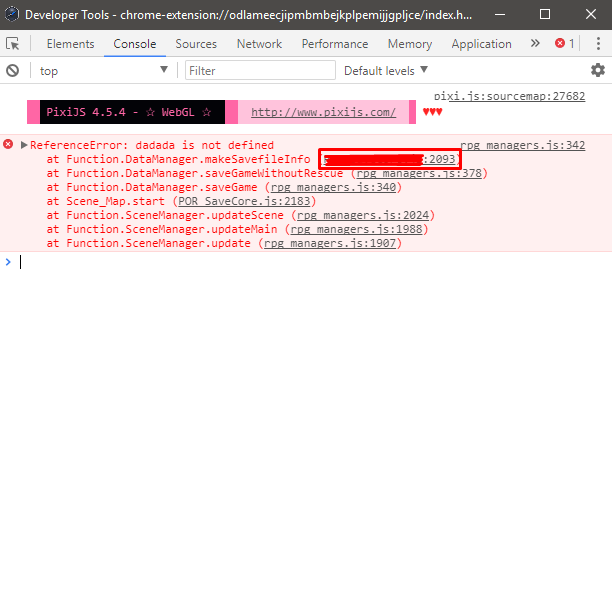This screenshot has height=609, width=612.
Task: Open the Application tab
Action: click(481, 44)
